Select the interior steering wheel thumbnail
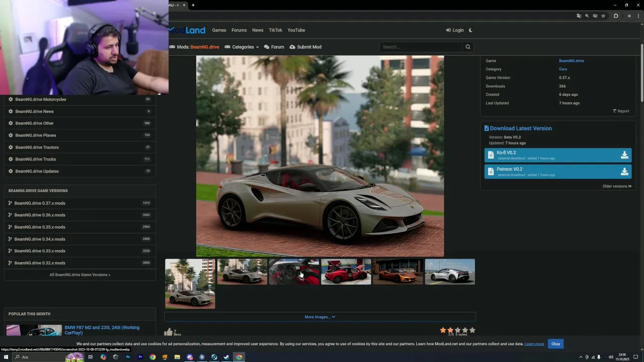Image resolution: width=644 pixels, height=362 pixels. click(x=294, y=271)
